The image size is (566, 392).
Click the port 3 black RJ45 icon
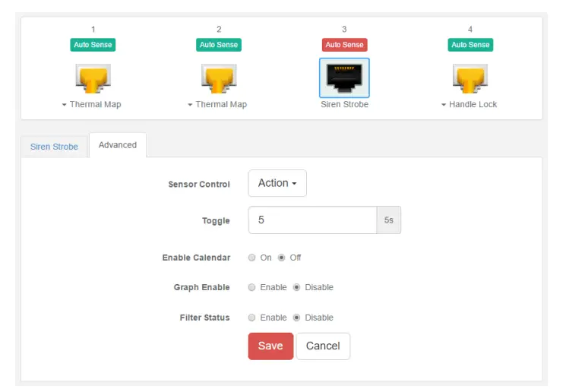click(344, 77)
